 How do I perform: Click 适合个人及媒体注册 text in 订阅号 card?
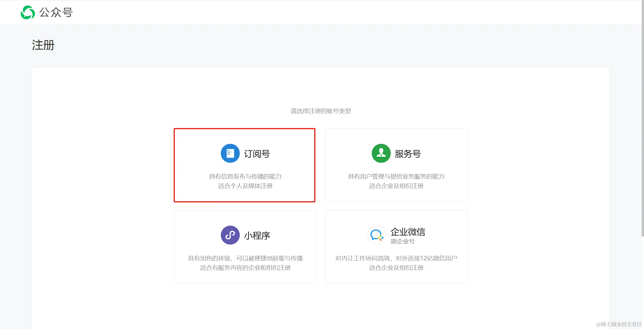click(x=245, y=186)
